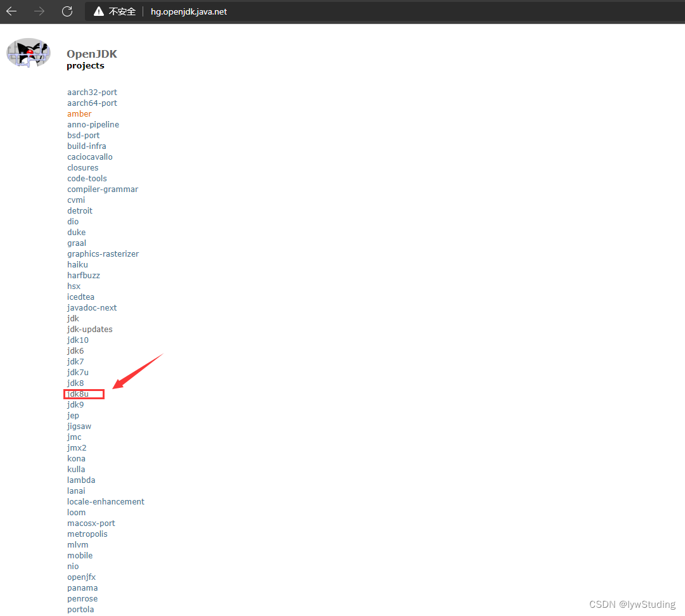Open the jdk8u project

78,394
